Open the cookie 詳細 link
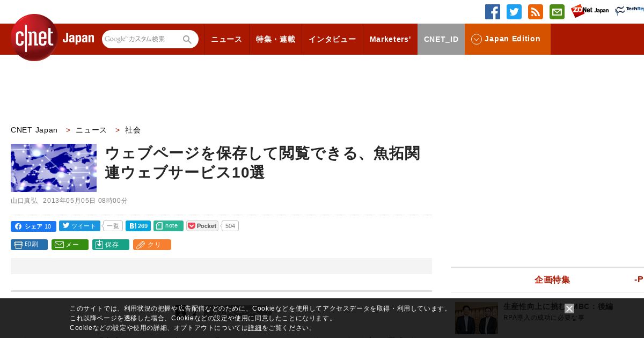 point(255,328)
